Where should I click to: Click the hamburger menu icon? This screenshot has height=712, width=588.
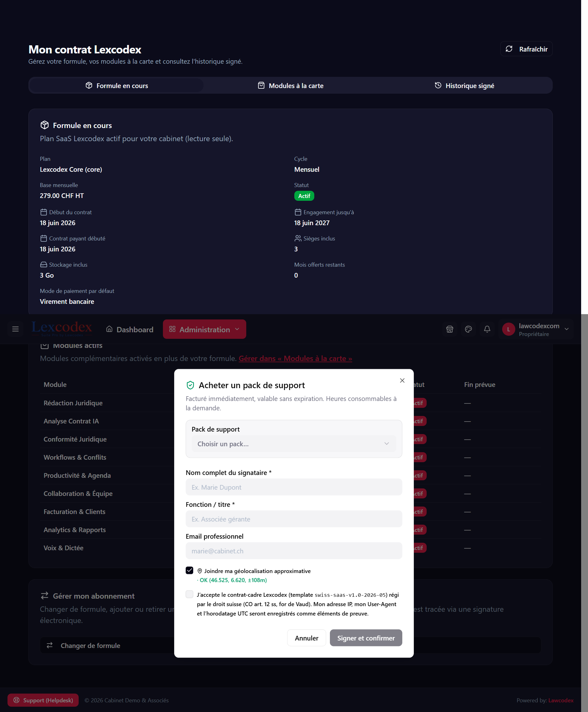(15, 329)
